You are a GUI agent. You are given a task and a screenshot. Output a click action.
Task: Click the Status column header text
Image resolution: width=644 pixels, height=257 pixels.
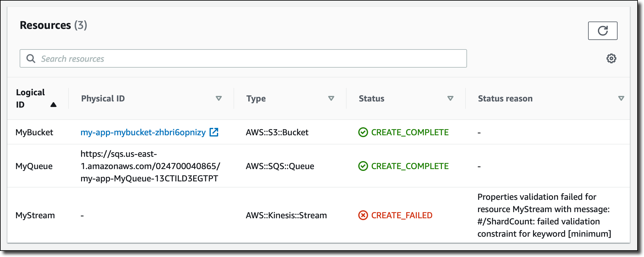point(371,98)
